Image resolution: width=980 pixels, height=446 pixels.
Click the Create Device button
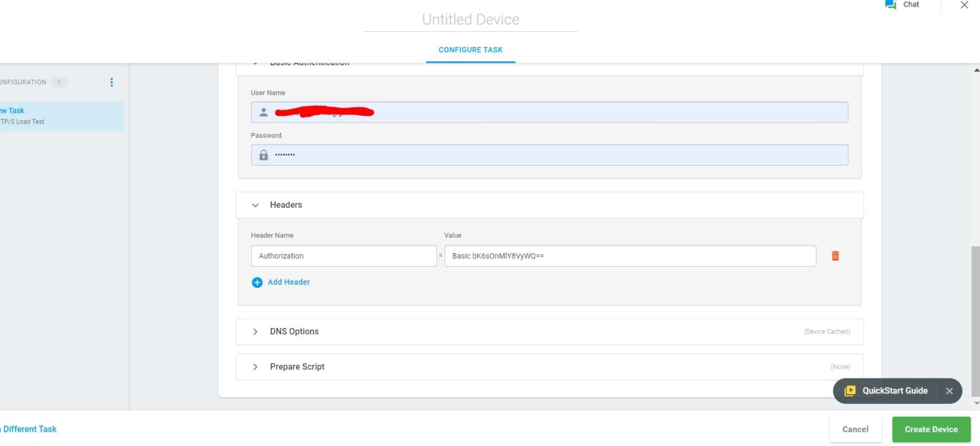click(931, 430)
